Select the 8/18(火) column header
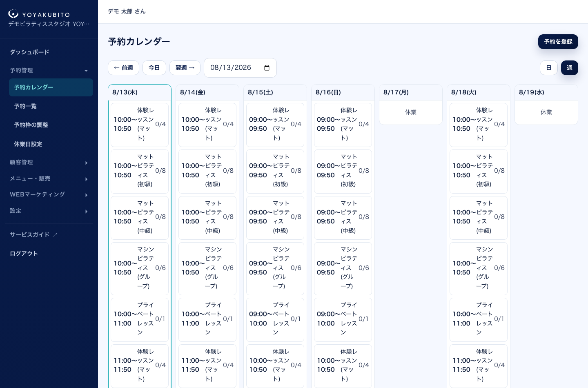Image resolution: width=588 pixels, height=388 pixels. tap(479, 92)
